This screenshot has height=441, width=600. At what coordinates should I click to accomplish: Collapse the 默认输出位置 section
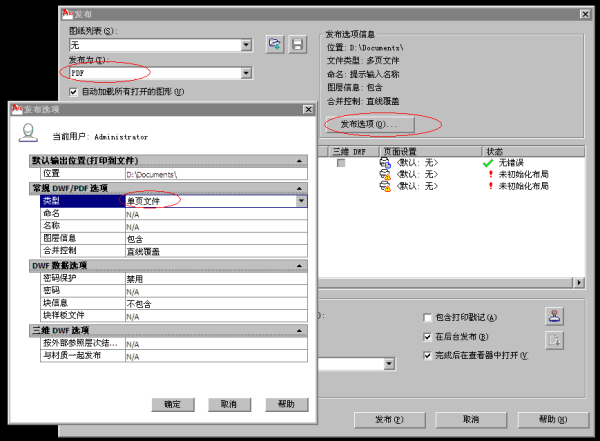pos(298,161)
